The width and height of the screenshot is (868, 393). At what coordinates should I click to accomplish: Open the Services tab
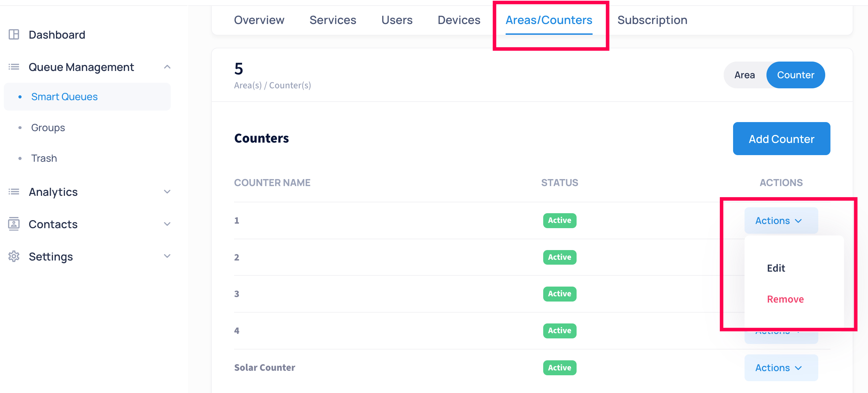[x=333, y=20]
